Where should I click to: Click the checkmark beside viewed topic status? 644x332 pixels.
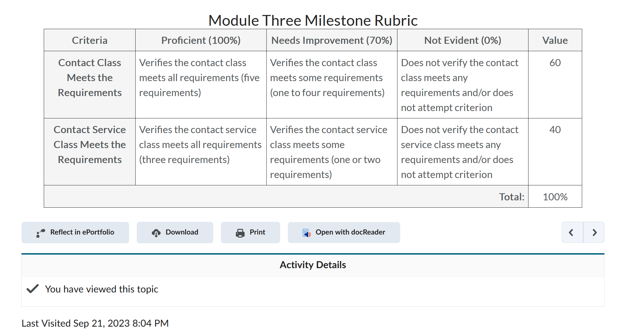point(32,288)
